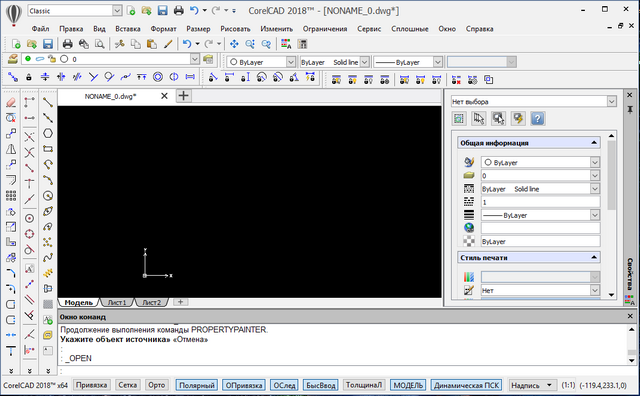Collapse the Стиль печати section
The image size is (640, 396).
point(594,258)
